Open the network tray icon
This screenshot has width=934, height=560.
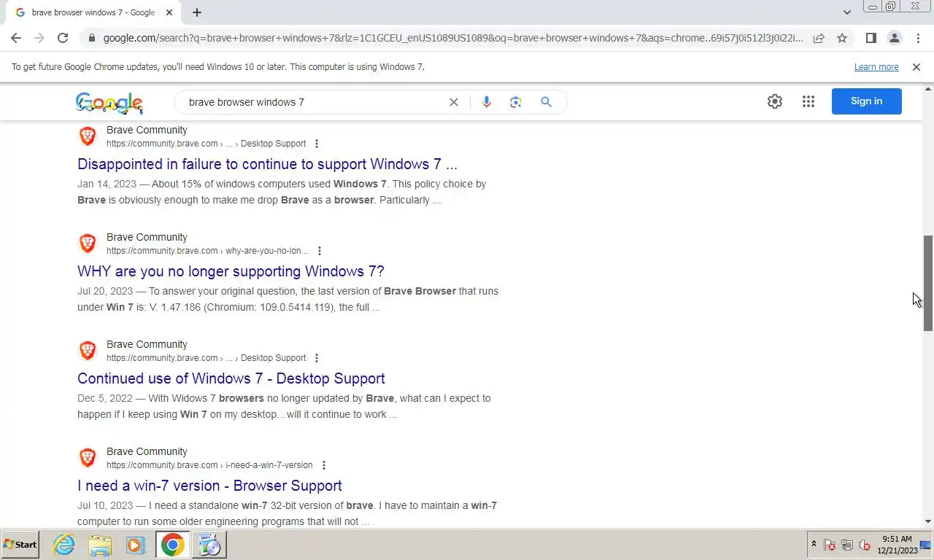point(847,545)
